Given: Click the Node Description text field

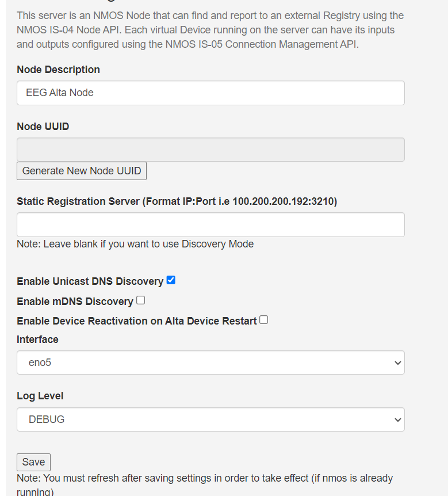Looking at the screenshot, I should coord(210,93).
